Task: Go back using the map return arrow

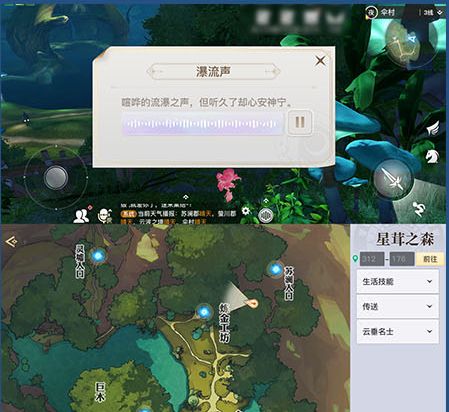Action: pyautogui.click(x=11, y=241)
